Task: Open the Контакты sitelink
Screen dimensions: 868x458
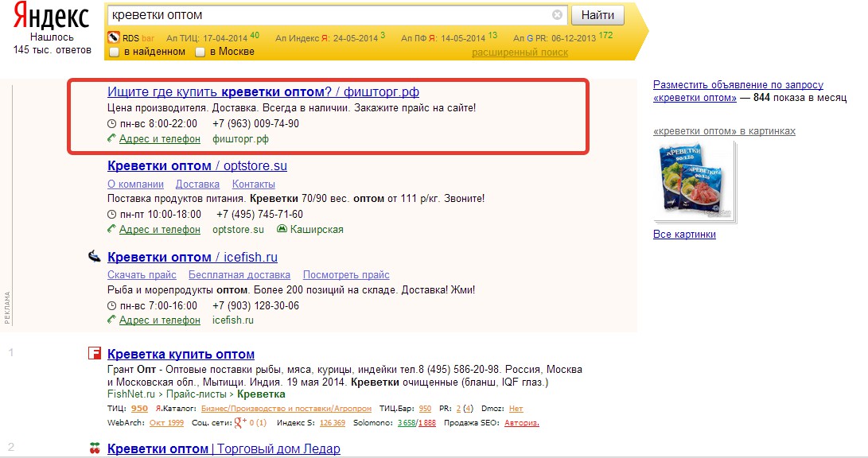Action: coord(254,184)
